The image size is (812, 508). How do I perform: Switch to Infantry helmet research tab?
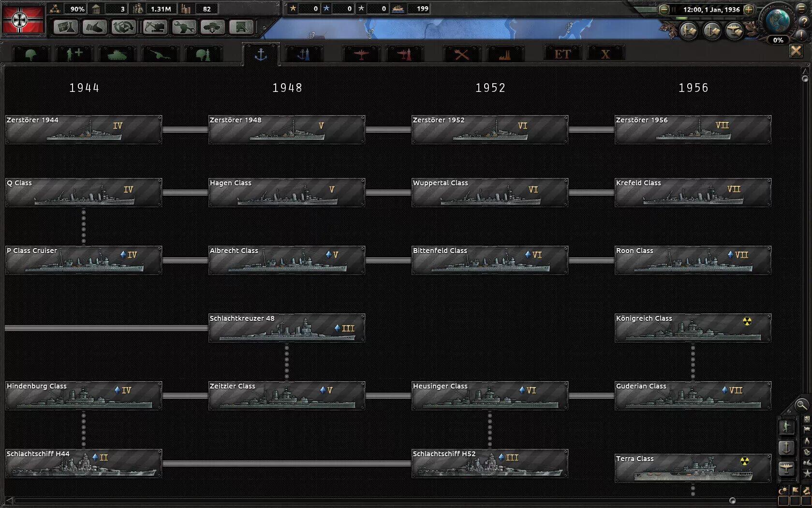(30, 54)
